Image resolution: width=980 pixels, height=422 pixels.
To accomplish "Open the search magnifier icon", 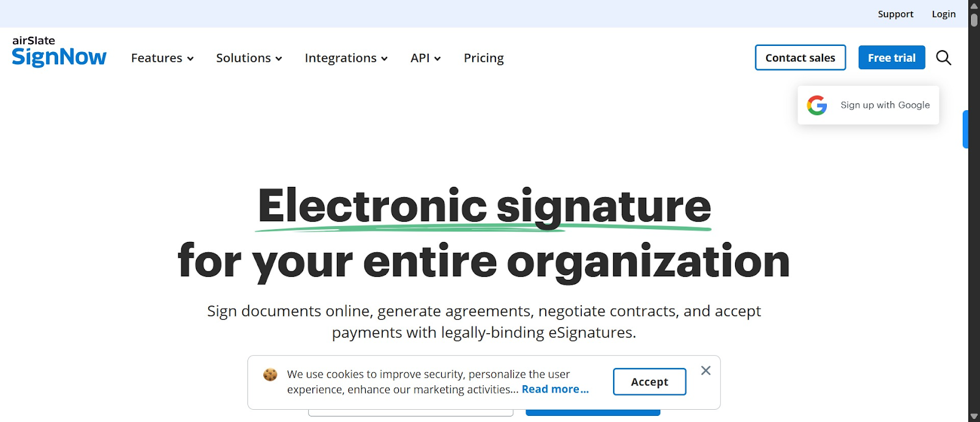I will [944, 58].
